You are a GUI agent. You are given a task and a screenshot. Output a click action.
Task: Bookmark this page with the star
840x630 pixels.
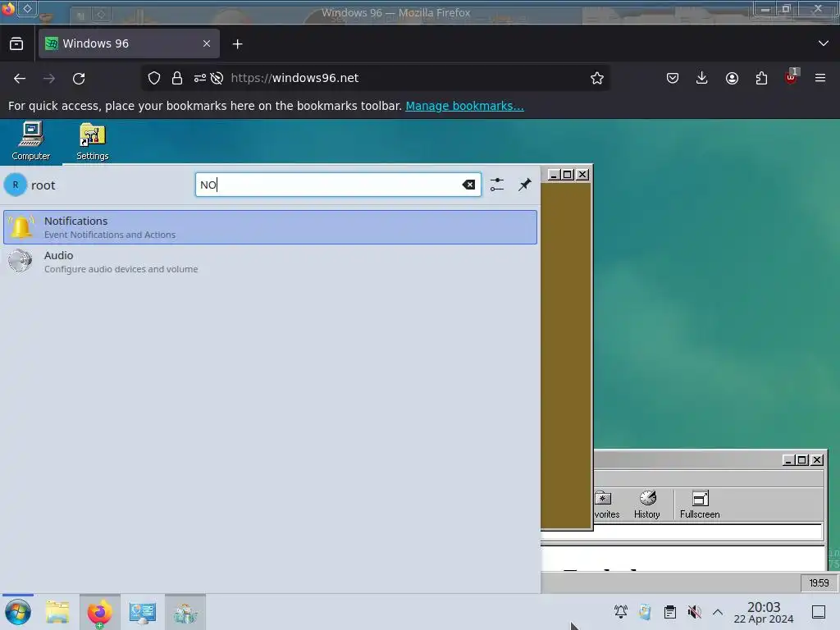tap(597, 78)
